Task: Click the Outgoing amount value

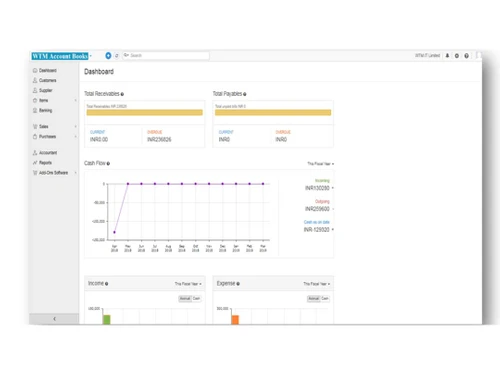Action: point(317,209)
